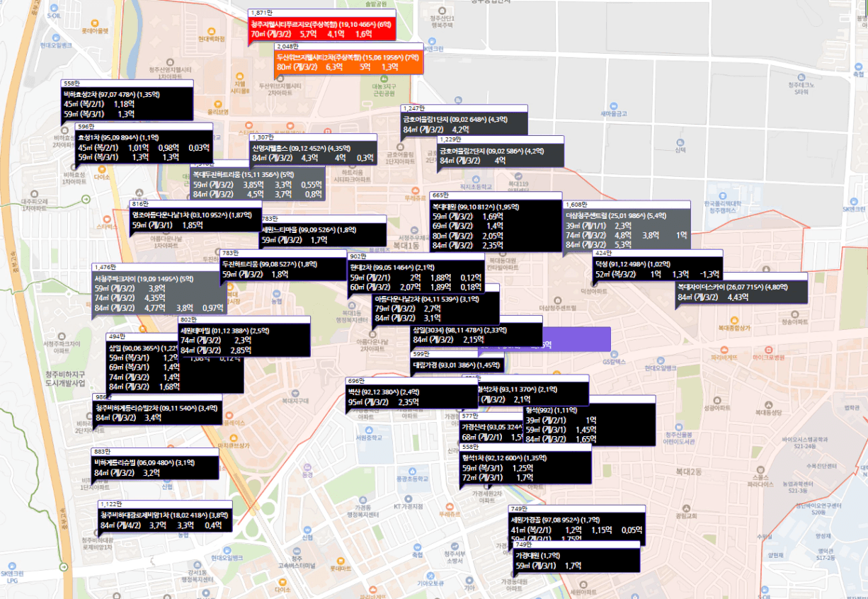The image size is (868, 599).
Task: Select the 청주비하계룡리슈빌2차 listing box
Action: click(157, 409)
